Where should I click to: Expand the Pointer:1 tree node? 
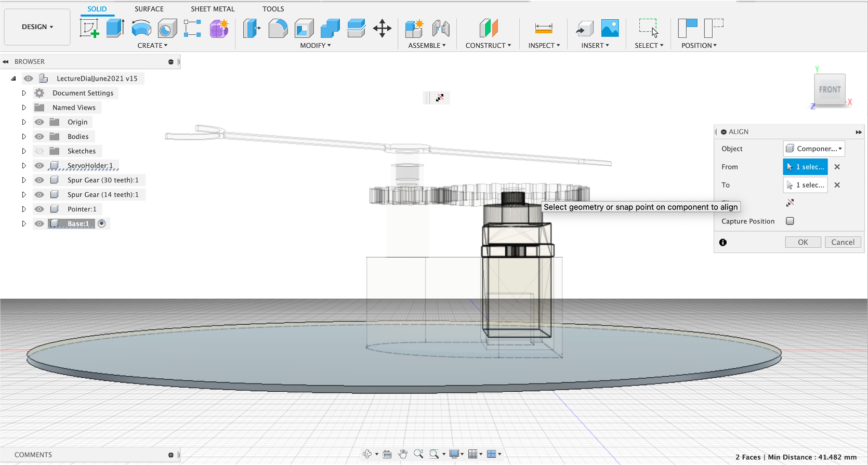coord(24,209)
